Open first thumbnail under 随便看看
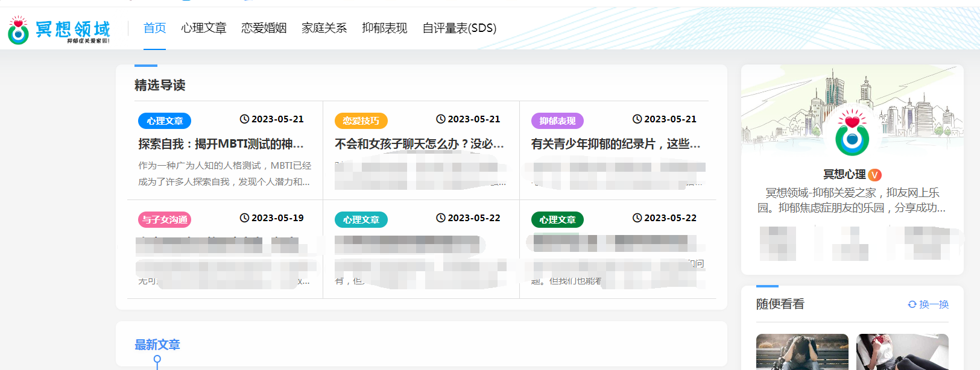 point(802,352)
